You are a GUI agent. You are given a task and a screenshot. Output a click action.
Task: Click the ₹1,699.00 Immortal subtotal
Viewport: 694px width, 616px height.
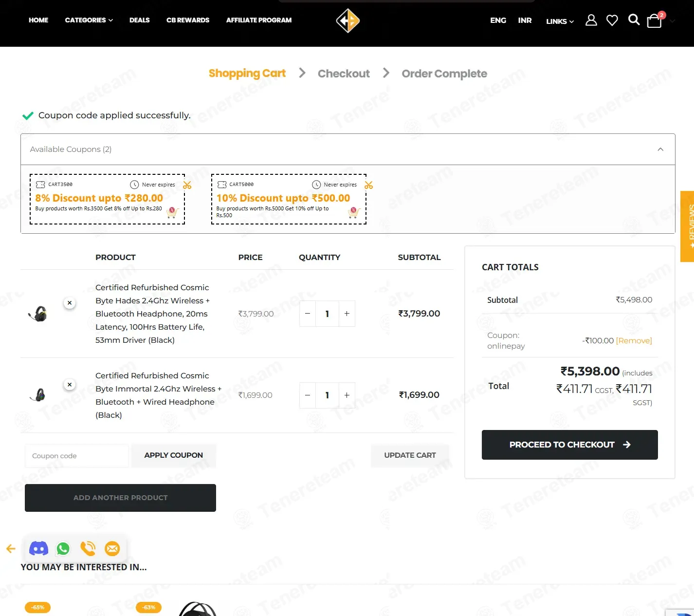[x=419, y=395]
